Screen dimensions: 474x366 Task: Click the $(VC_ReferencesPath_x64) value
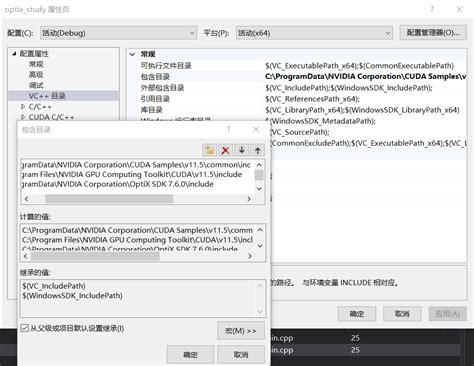(312, 99)
